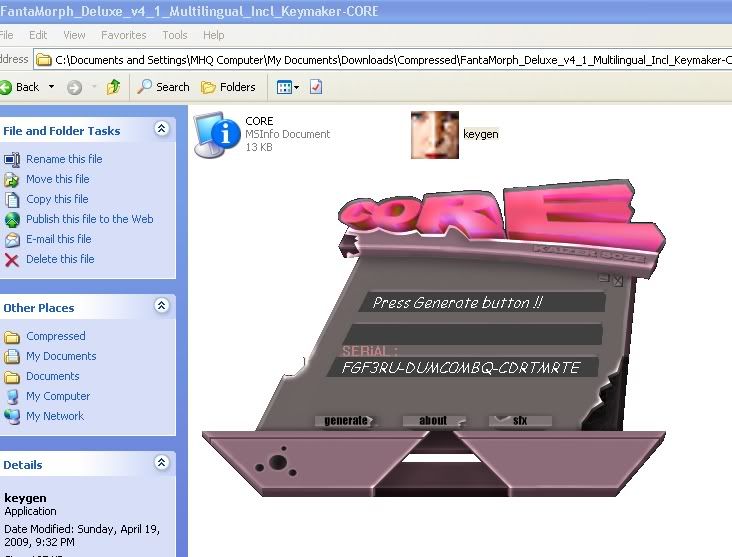Click the empty name field in keygen
Image resolution: width=732 pixels, height=557 pixels.
(x=472, y=334)
